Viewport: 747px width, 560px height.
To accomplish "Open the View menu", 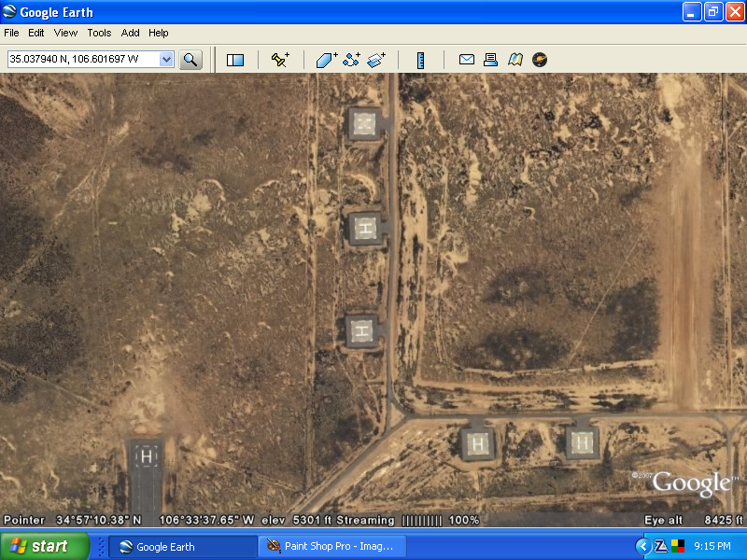I will point(65,33).
